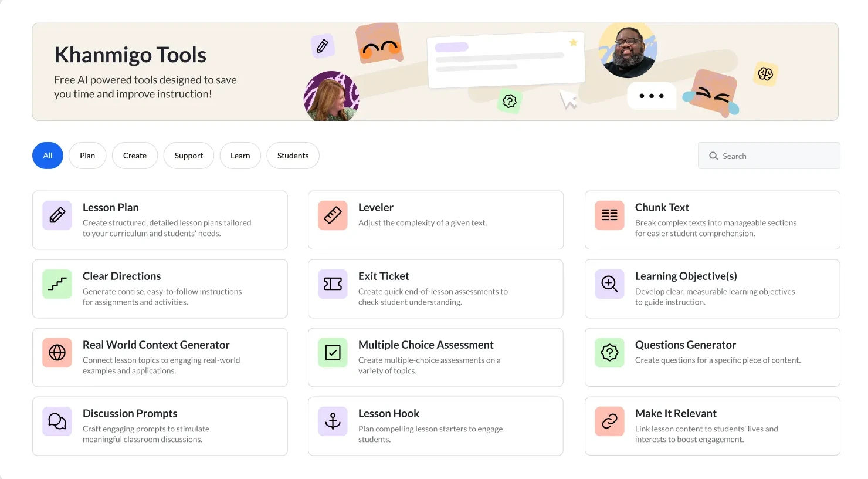Screen dimensions: 868x479
Task: Click the three-dots speech bubble in banner
Action: coord(652,96)
